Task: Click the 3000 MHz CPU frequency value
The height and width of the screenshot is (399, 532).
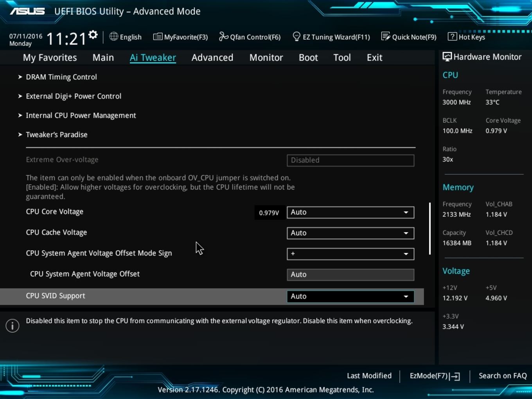Action: [457, 102]
